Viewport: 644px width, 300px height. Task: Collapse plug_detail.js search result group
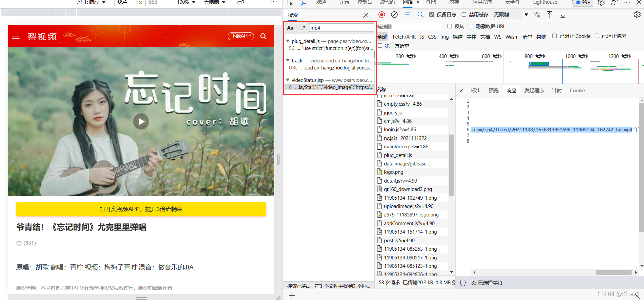point(288,41)
